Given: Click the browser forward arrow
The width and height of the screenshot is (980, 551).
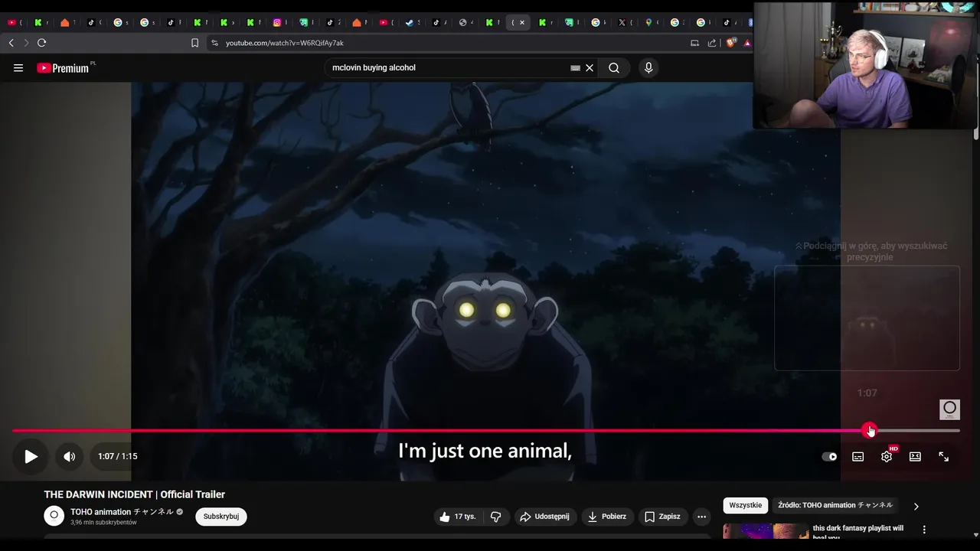Looking at the screenshot, I should pos(26,43).
